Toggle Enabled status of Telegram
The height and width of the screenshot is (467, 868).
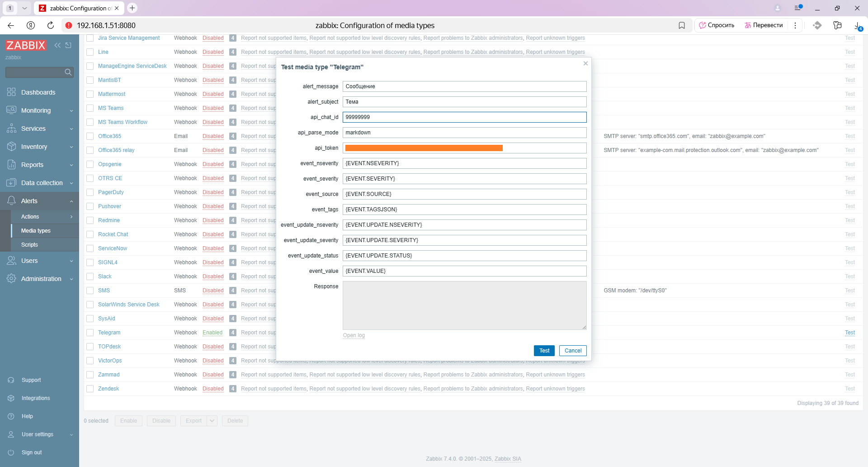point(212,333)
